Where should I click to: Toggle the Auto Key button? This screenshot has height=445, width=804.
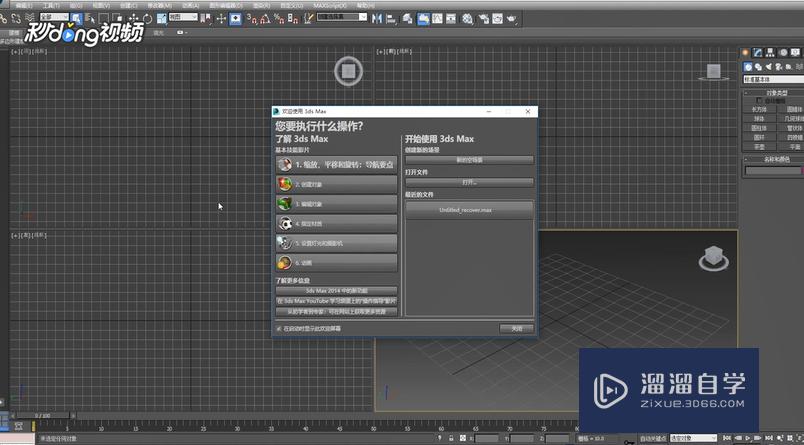652,438
